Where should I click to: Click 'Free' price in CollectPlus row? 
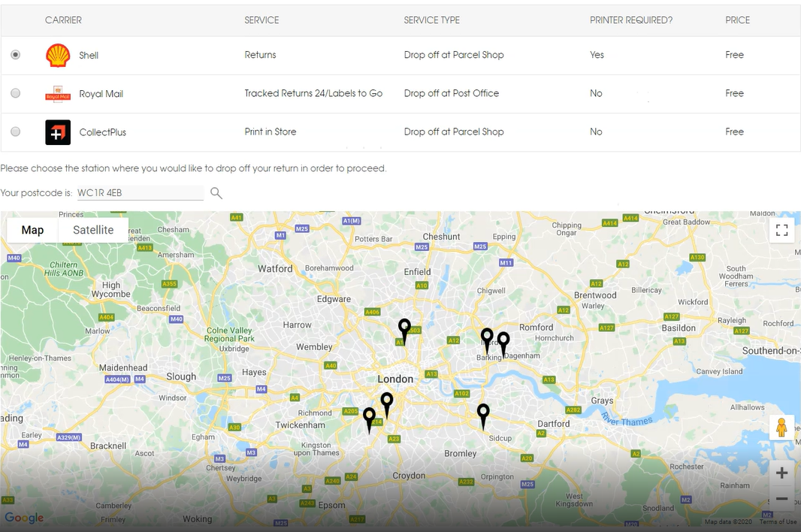[734, 131]
